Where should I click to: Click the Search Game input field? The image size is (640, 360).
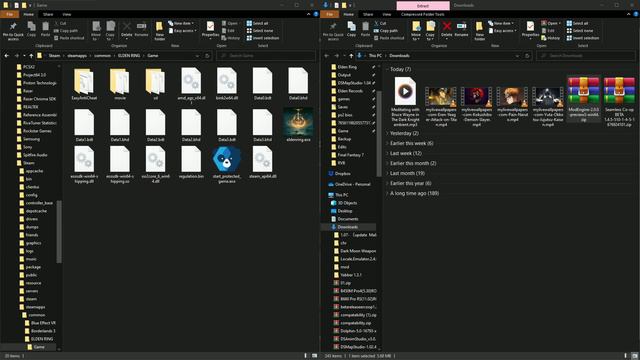[266, 56]
